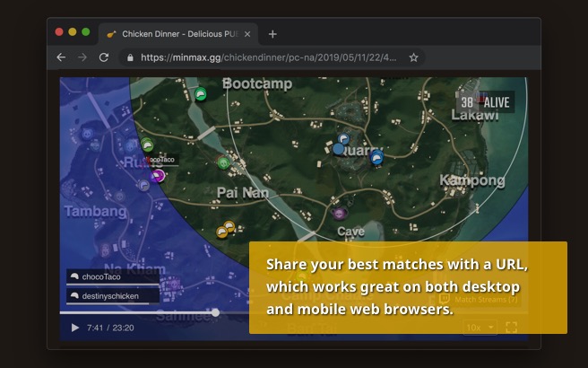
Task: Click the Cave map label
Action: pos(350,232)
